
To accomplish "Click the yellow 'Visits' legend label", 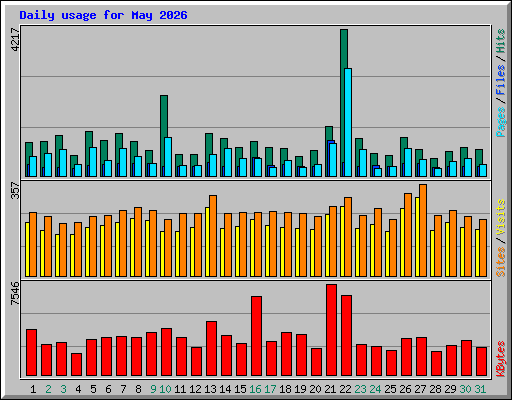I will (500, 217).
